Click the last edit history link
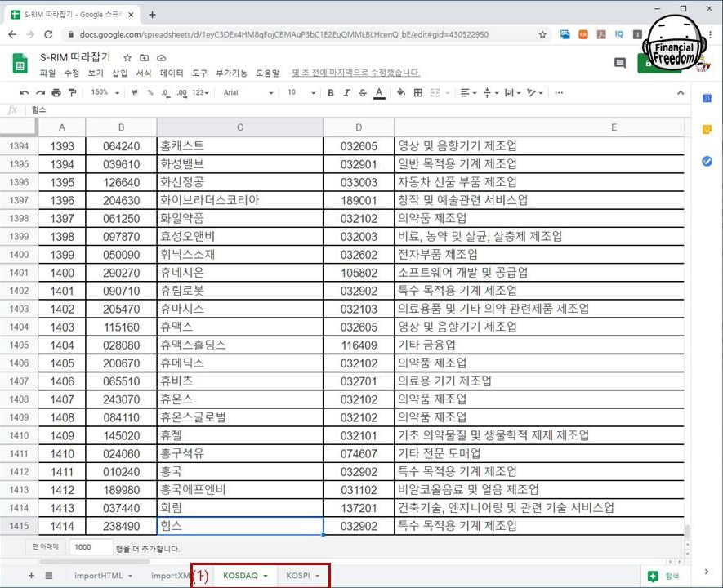This screenshot has width=723, height=588. click(356, 73)
